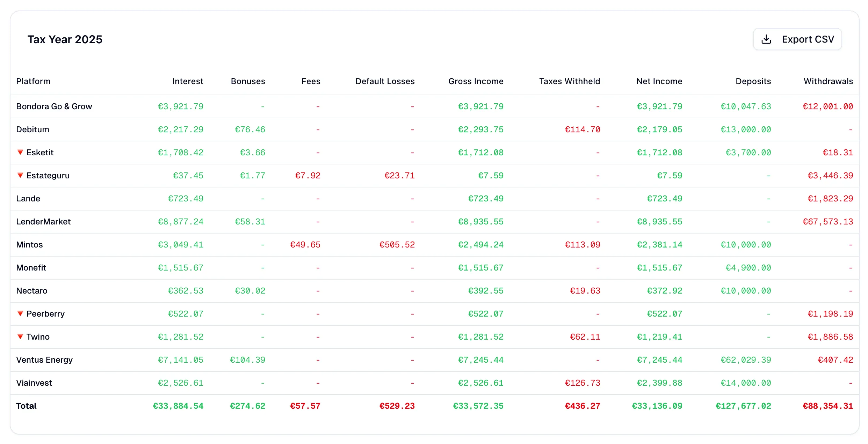868x444 pixels.
Task: Select the LenderMarket platform name
Action: click(x=43, y=222)
